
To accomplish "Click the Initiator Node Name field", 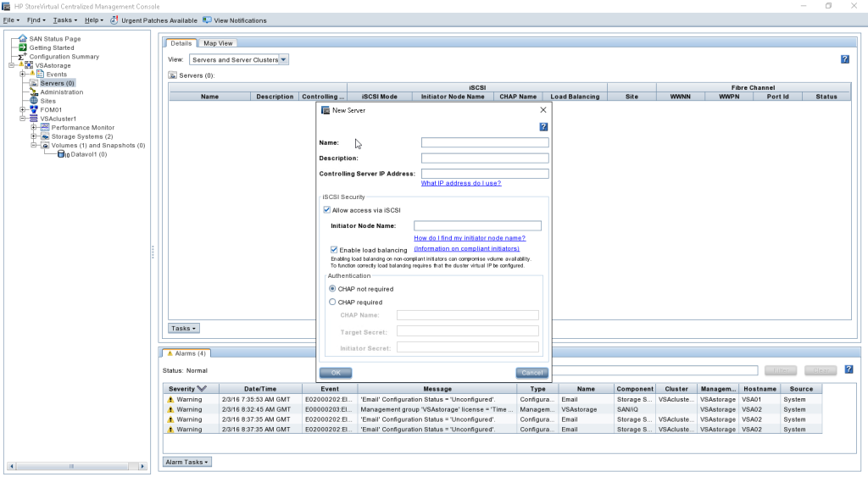I will [477, 225].
